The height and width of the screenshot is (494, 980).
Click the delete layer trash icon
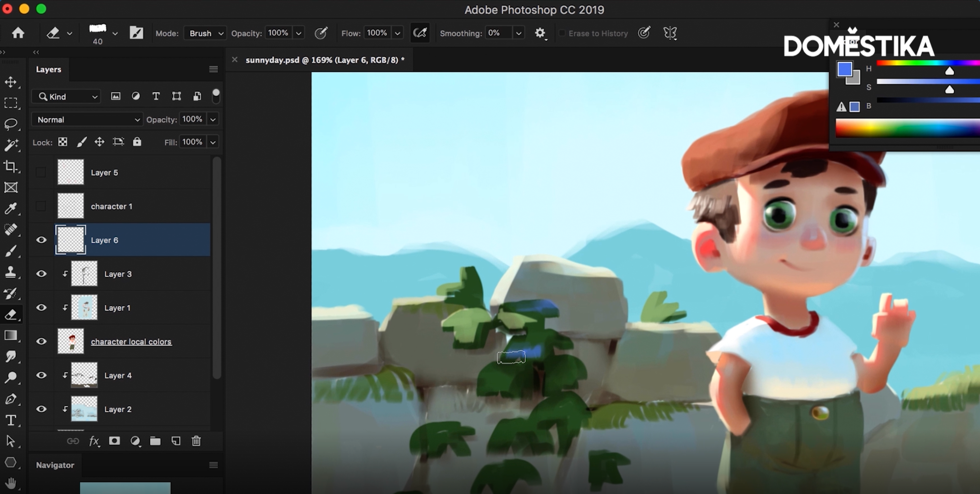point(196,441)
